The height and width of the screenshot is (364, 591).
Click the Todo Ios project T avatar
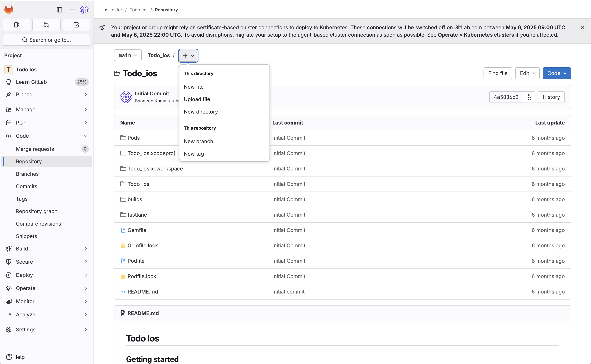pos(8,70)
